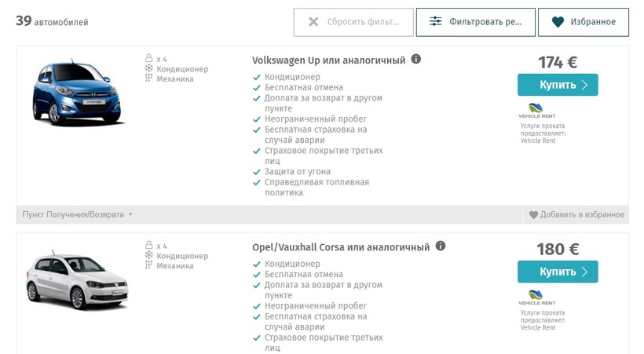Click the info icon beside Opel/Vauxhall Corsa
This screenshot has width=644, height=354.
(x=441, y=246)
